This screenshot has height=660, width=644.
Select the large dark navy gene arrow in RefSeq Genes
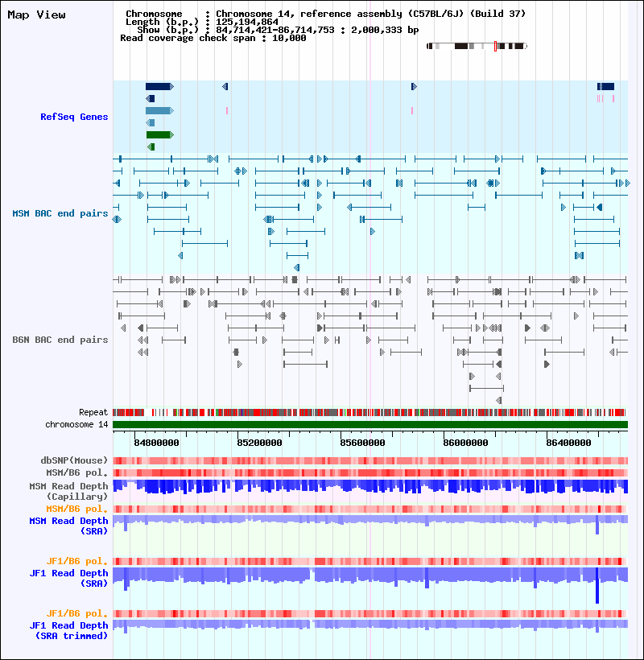[159, 87]
